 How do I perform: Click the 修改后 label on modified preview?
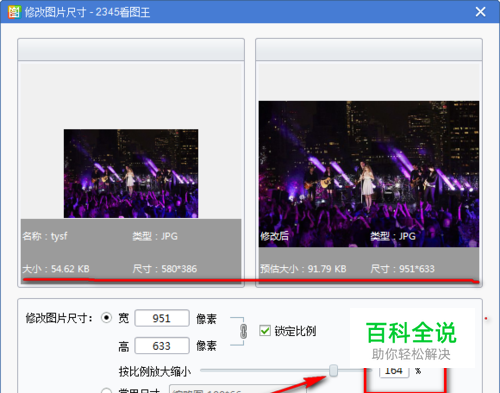click(274, 236)
